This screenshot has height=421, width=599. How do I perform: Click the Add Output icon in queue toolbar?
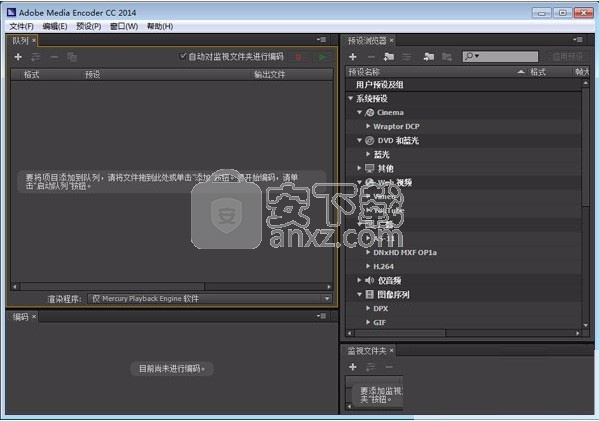click(x=36, y=57)
